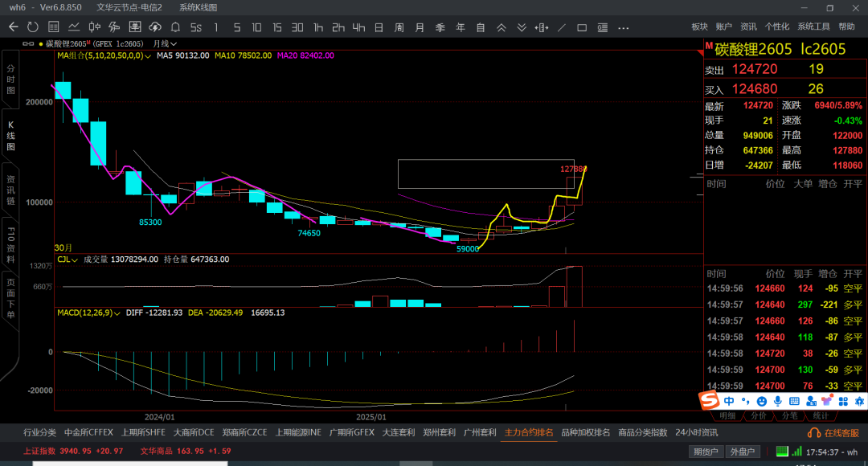Click the three-dots more tools icon
The image size is (868, 466).
pos(622,27)
